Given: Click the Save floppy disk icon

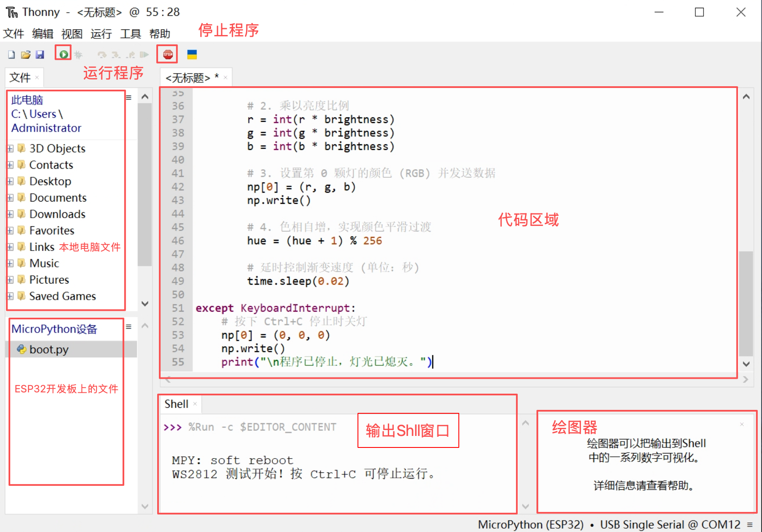Looking at the screenshot, I should click(40, 55).
